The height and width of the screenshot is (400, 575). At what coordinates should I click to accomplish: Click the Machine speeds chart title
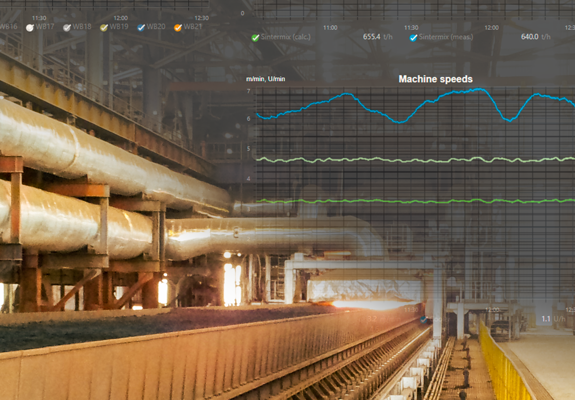pos(435,79)
